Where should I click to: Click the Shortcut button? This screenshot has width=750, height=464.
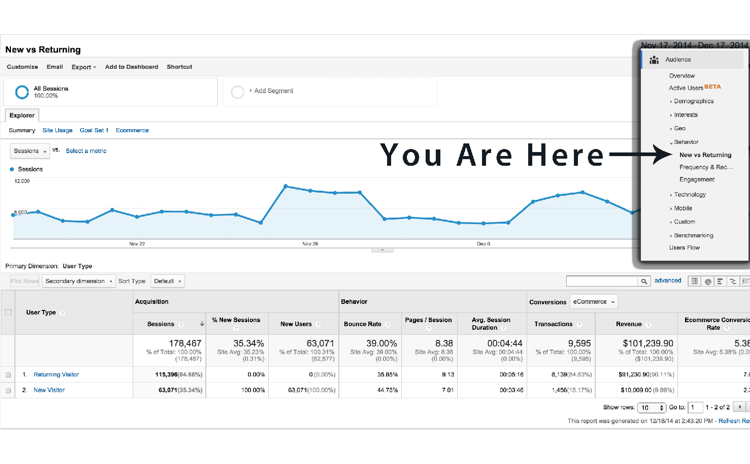tap(179, 67)
